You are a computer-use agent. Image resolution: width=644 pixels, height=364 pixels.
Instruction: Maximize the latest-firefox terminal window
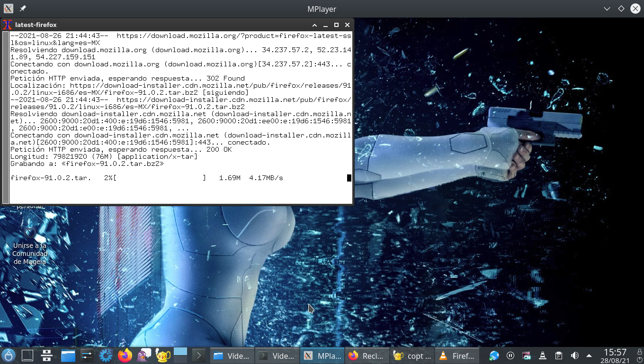coord(336,25)
